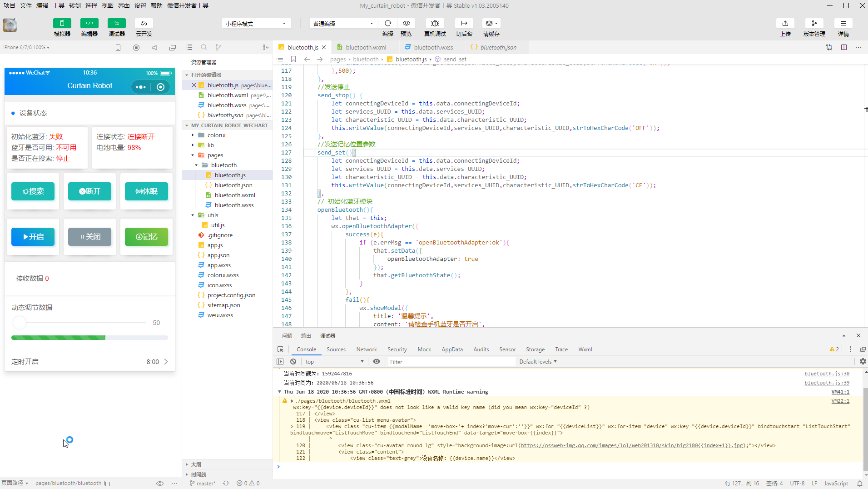Viewport: 868px width, 489px height.
Task: Switch to the Network devtools tab
Action: pos(367,349)
